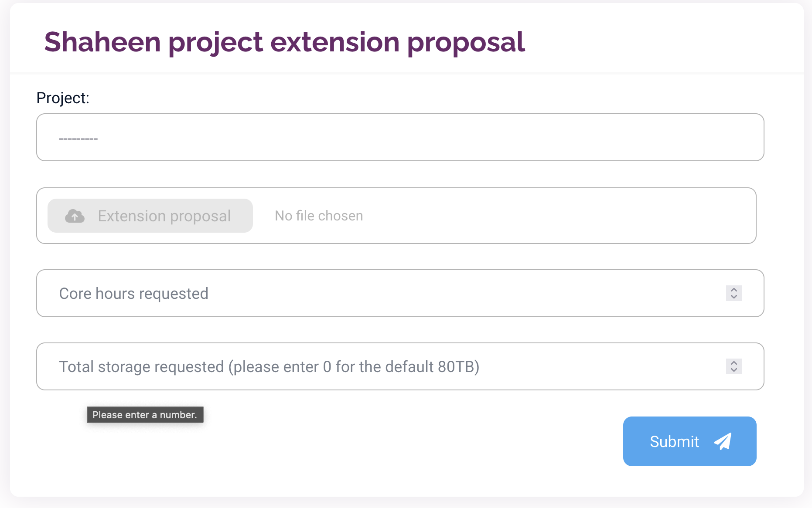812x508 pixels.
Task: Submit the extension proposal form
Action: point(689,441)
